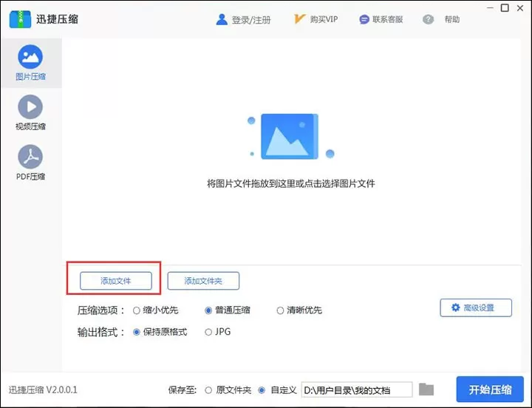The height and width of the screenshot is (408, 532).
Task: Click the 添加文件夹 button
Action: pyautogui.click(x=203, y=281)
